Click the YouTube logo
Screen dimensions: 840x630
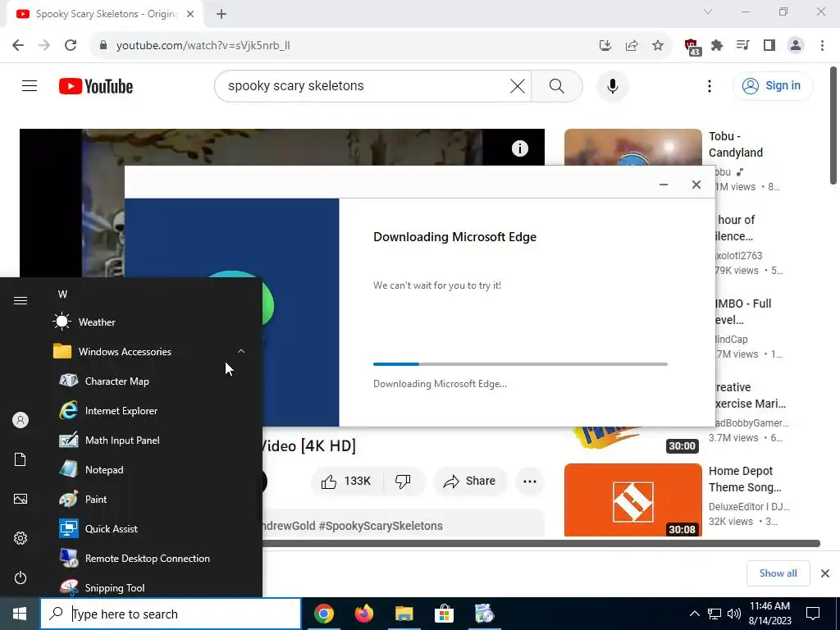pos(96,85)
